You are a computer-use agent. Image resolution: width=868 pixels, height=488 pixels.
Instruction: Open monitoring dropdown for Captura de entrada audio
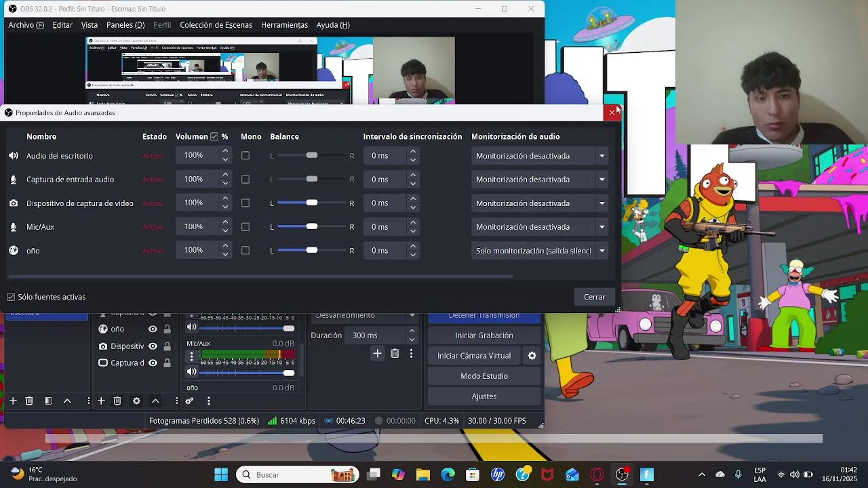pyautogui.click(x=540, y=180)
